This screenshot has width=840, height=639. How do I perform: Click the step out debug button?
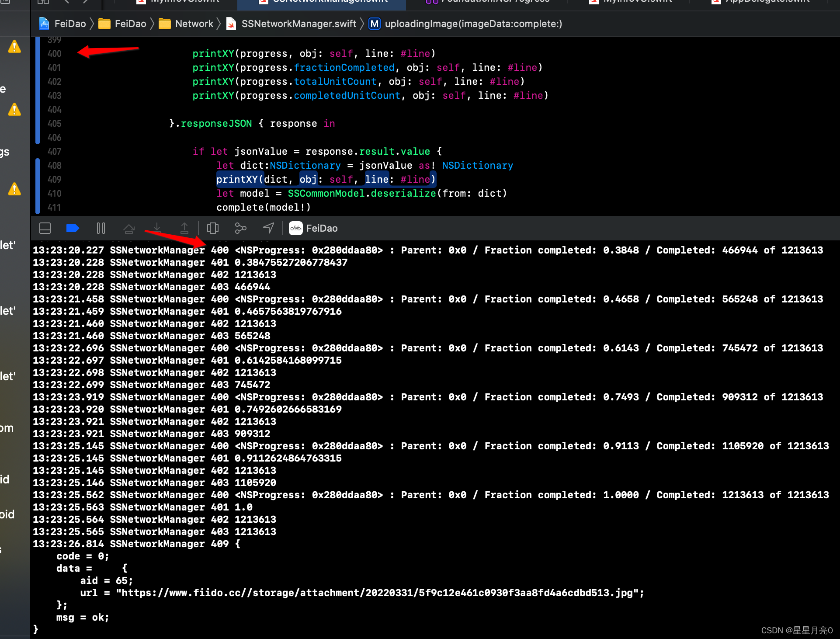click(184, 228)
